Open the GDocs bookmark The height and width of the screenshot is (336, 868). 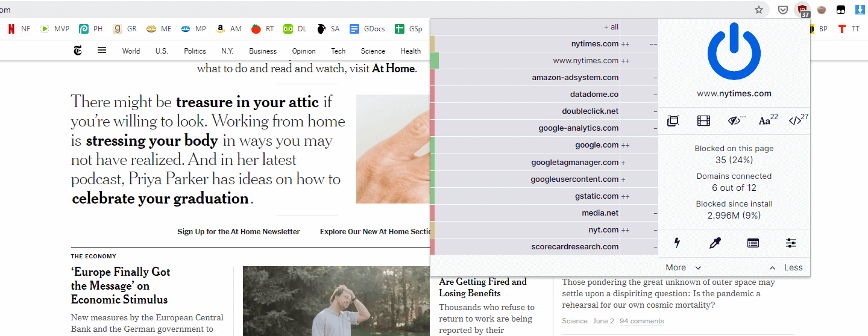click(368, 28)
